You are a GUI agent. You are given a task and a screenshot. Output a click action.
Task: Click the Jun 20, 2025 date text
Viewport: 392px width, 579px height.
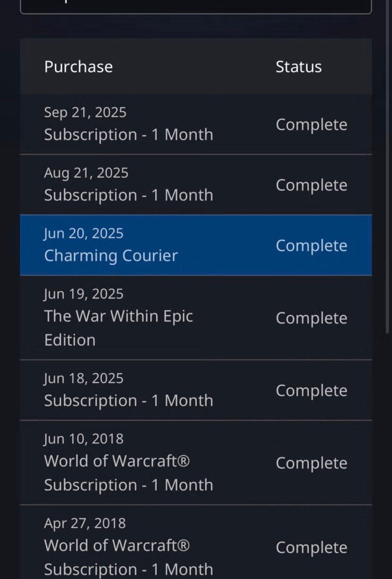coord(84,234)
